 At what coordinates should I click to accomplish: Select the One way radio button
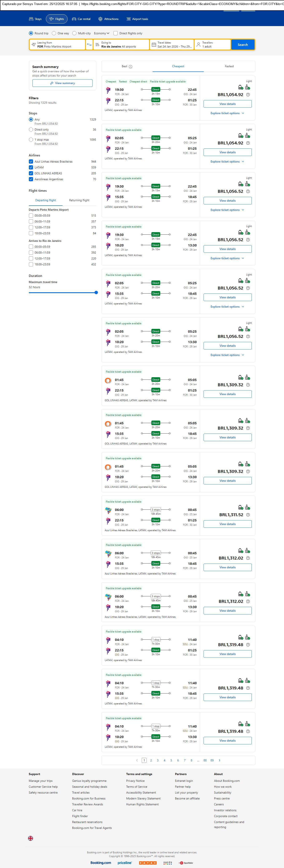tap(54, 33)
